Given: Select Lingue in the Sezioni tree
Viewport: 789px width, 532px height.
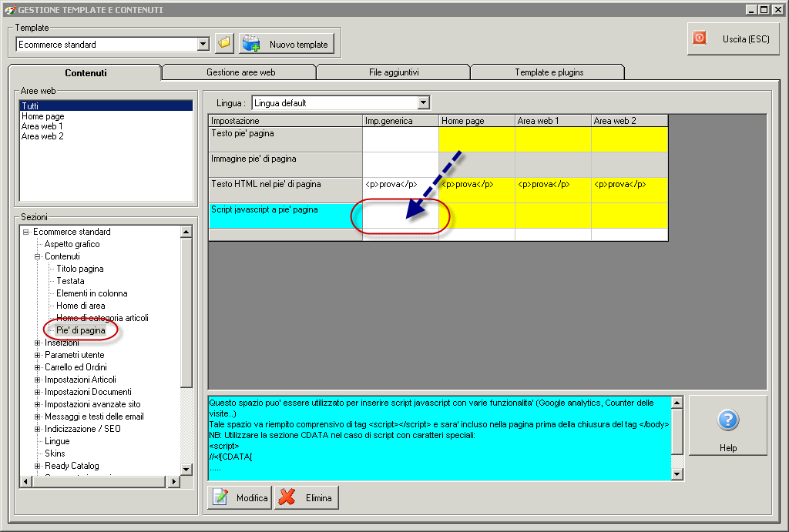Looking at the screenshot, I should (x=57, y=441).
